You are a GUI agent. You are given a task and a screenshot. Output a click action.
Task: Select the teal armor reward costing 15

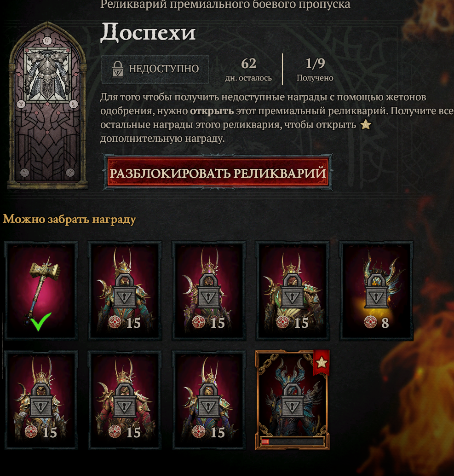[x=125, y=290]
